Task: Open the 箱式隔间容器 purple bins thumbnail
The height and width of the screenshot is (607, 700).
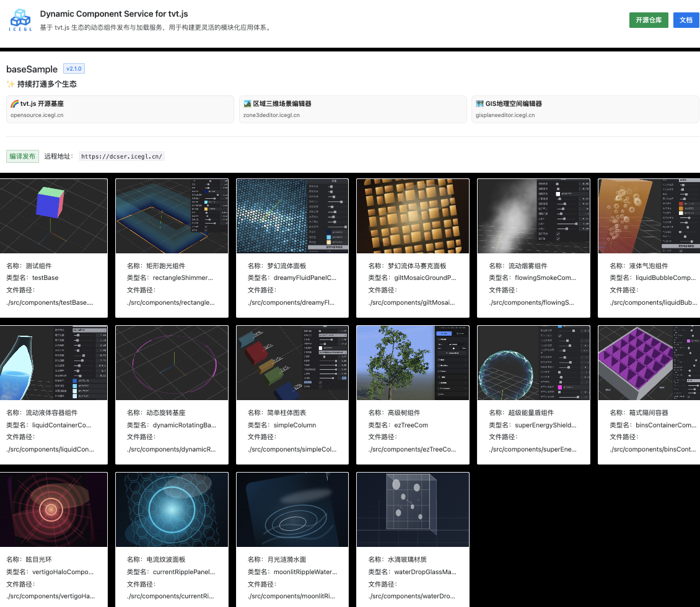Action: (649, 363)
